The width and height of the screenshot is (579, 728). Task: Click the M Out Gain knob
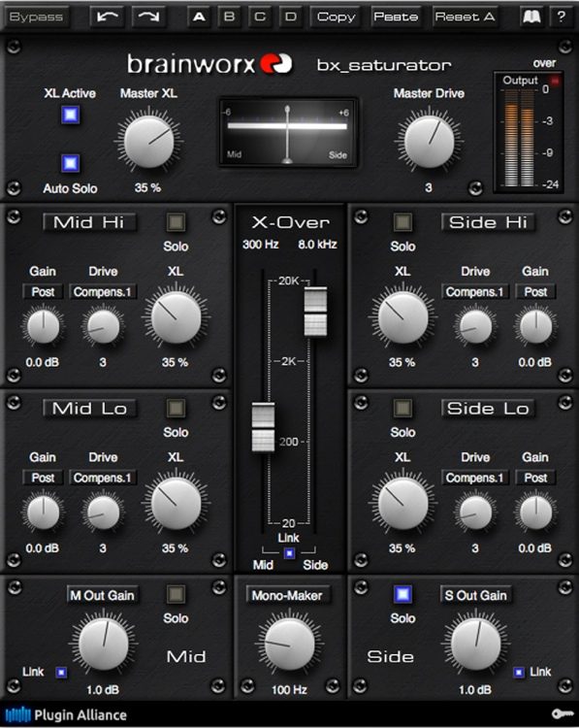pyautogui.click(x=103, y=645)
